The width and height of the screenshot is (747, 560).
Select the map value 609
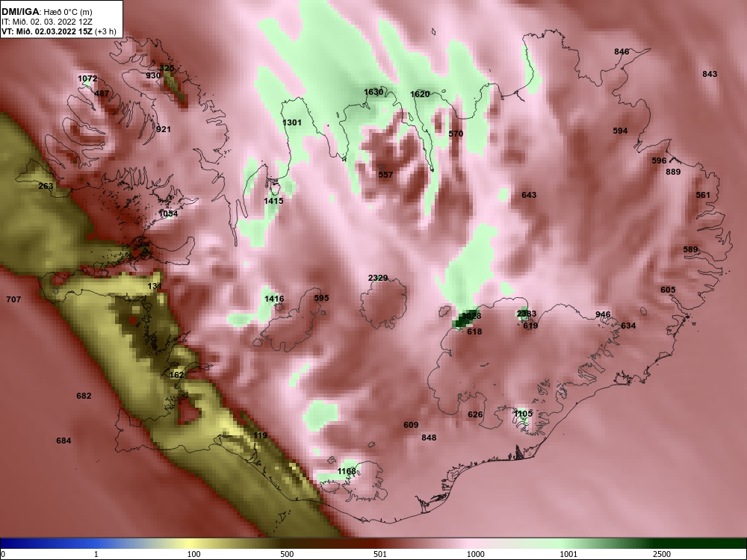point(411,426)
